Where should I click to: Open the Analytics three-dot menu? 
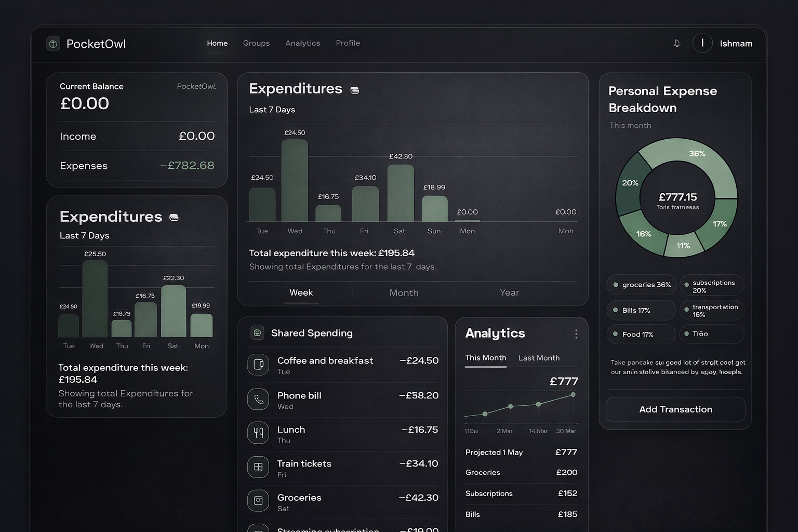coord(576,334)
